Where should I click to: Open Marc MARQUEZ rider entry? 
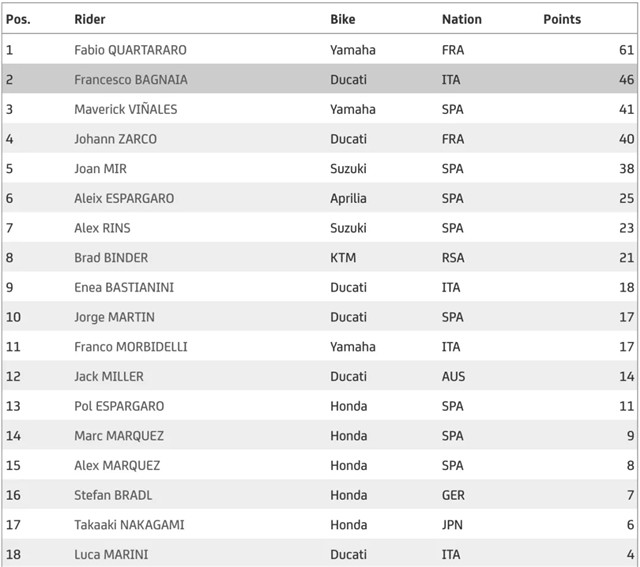click(x=119, y=436)
